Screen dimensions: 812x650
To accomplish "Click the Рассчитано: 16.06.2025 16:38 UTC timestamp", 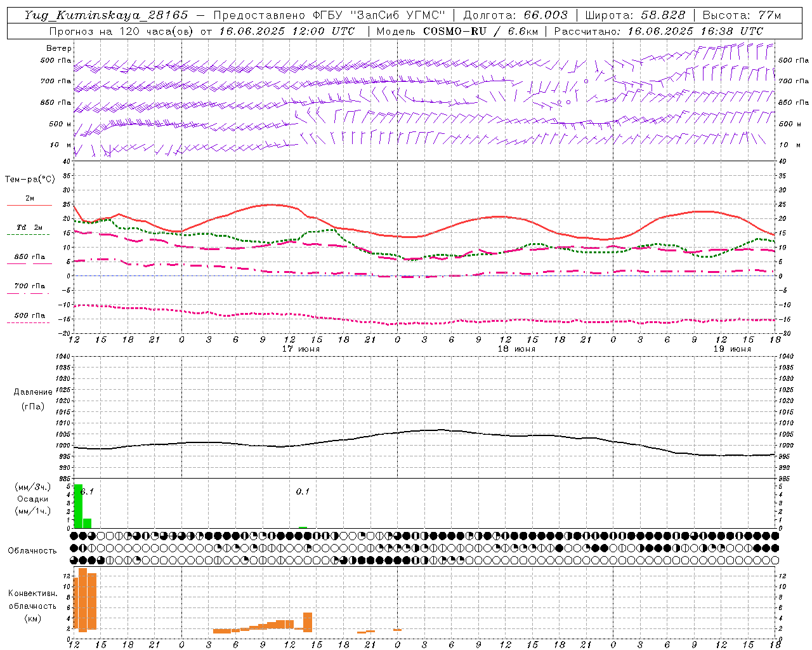I will 658,31.
